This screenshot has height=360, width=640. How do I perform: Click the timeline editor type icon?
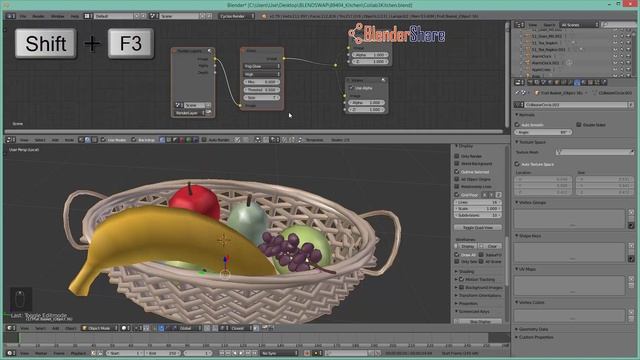click(x=10, y=353)
